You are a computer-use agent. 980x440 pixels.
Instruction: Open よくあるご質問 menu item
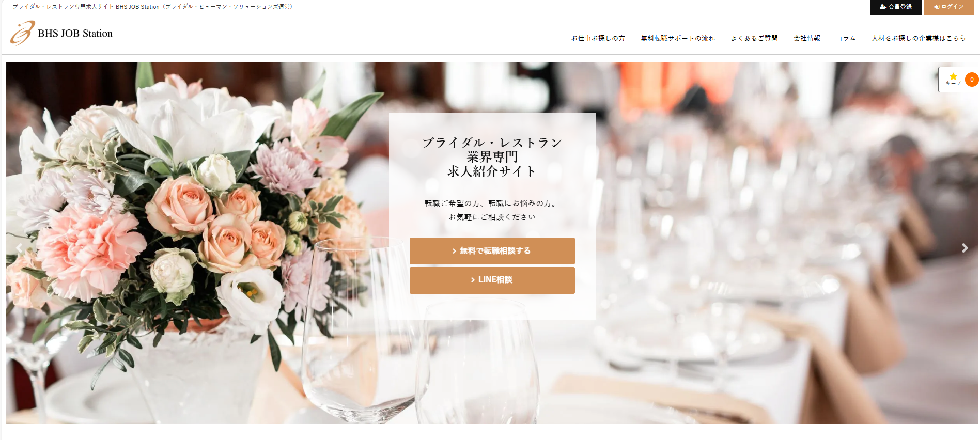pos(754,38)
